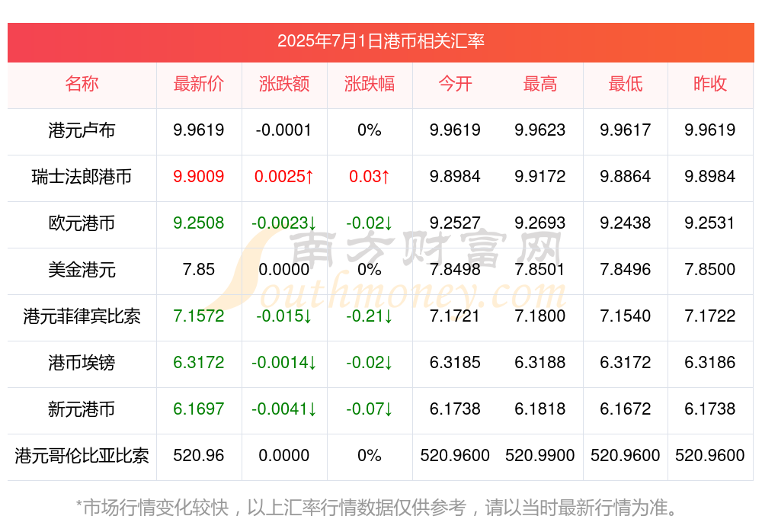Click the change amount -0.0014↓
This screenshot has width=762, height=532.
[283, 362]
